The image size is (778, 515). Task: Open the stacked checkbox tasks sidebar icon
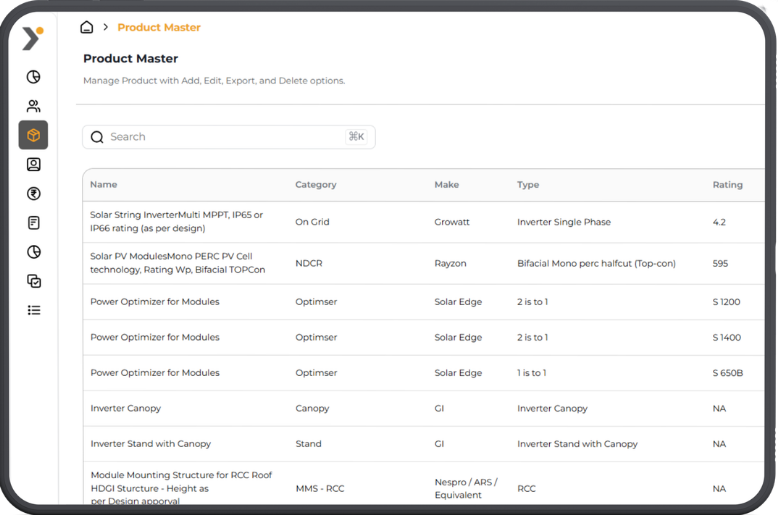pos(33,281)
